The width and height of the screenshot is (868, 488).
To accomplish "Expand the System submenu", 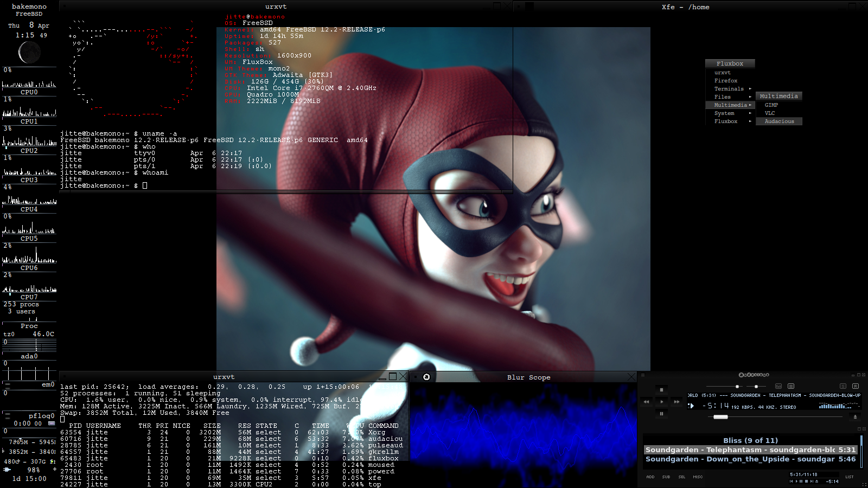I will point(730,113).
